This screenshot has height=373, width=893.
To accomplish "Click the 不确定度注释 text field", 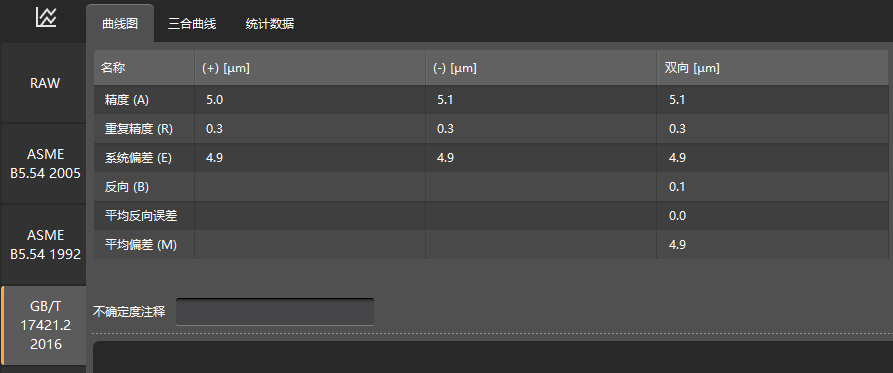I will click(x=275, y=312).
